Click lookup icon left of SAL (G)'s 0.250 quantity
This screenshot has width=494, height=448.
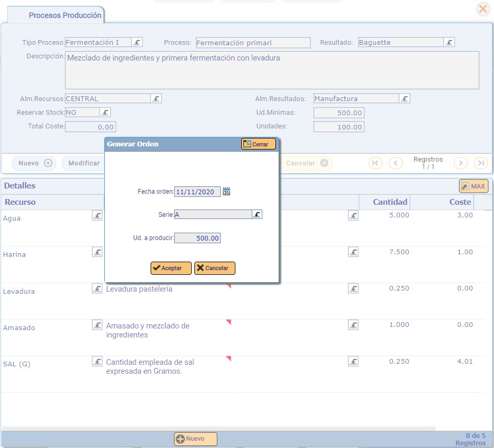[x=353, y=361]
